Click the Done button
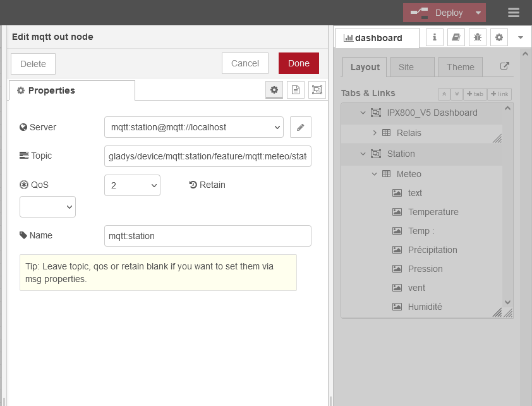 (x=298, y=63)
